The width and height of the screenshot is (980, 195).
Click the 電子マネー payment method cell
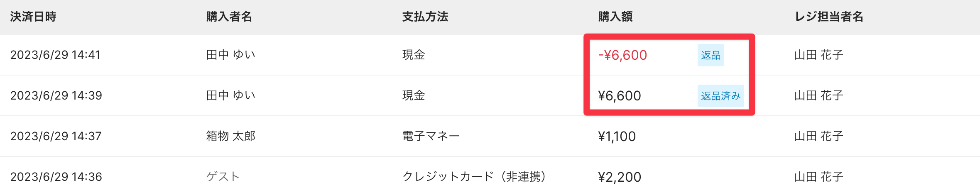[431, 136]
